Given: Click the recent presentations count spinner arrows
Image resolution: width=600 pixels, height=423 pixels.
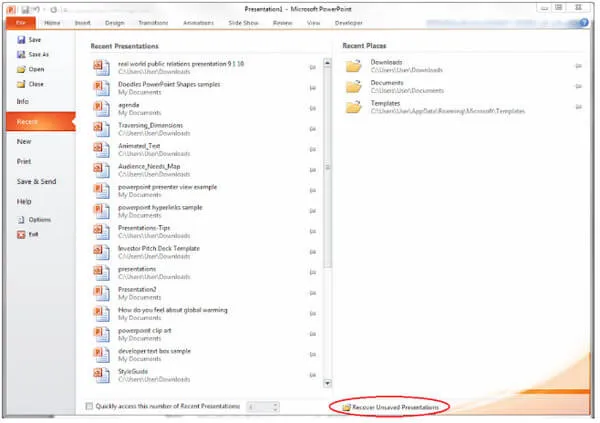Looking at the screenshot, I should (274, 406).
